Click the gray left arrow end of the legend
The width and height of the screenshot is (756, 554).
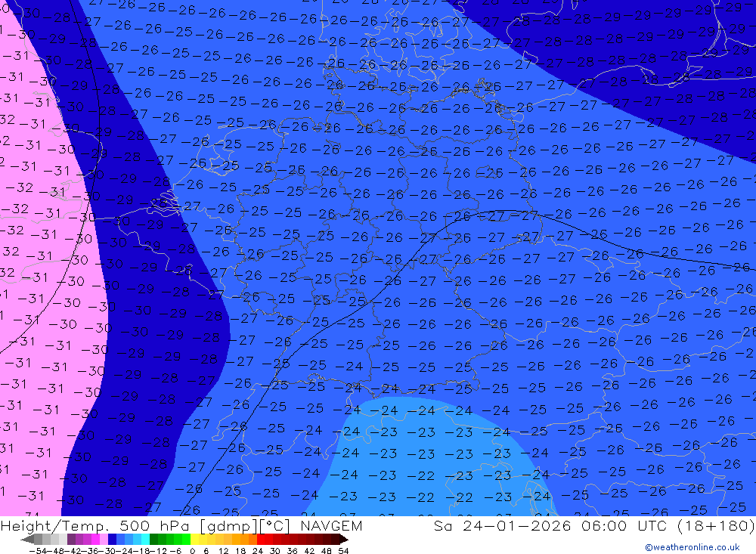click(x=27, y=539)
